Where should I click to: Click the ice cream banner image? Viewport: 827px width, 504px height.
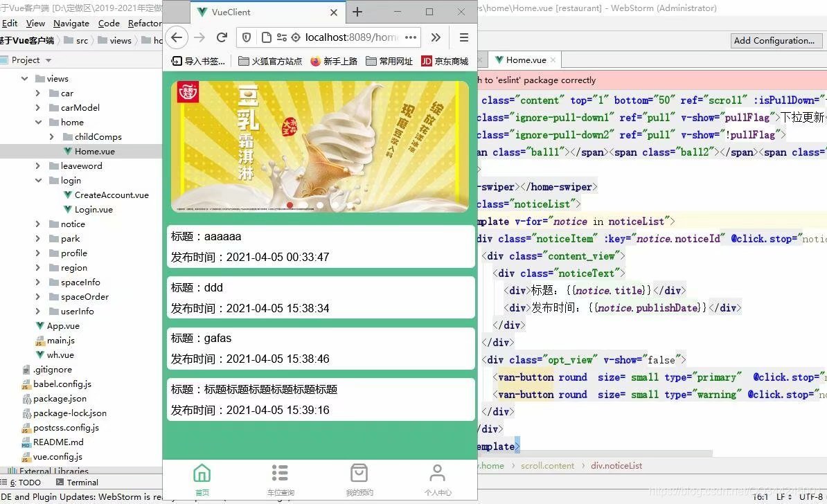click(x=319, y=146)
